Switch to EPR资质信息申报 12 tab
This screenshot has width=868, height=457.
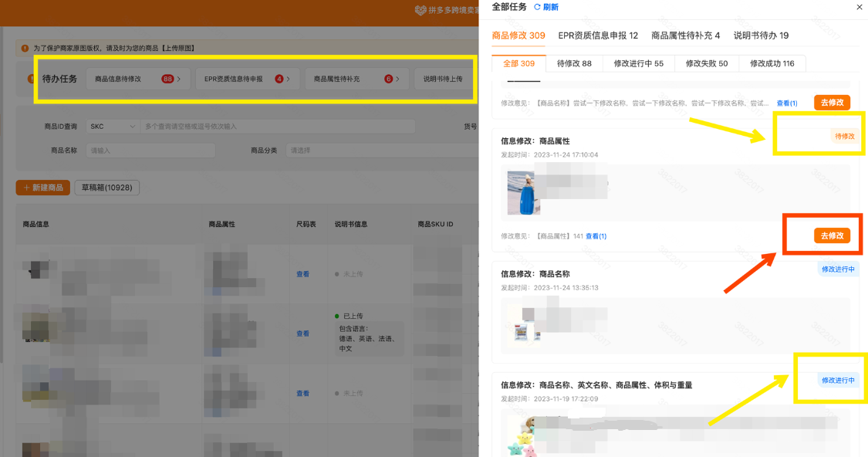598,36
